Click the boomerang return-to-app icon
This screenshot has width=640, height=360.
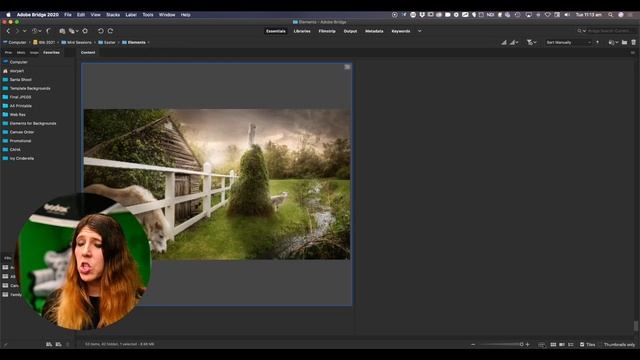(49, 31)
